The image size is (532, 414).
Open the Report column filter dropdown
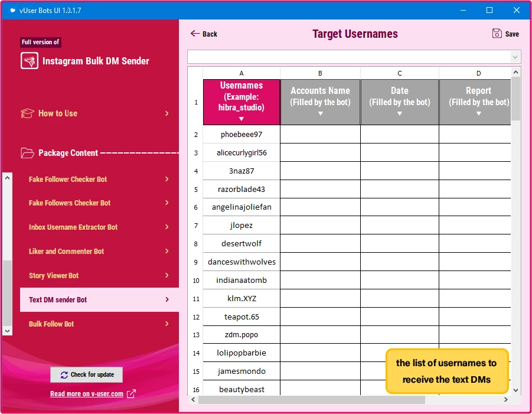pos(478,113)
